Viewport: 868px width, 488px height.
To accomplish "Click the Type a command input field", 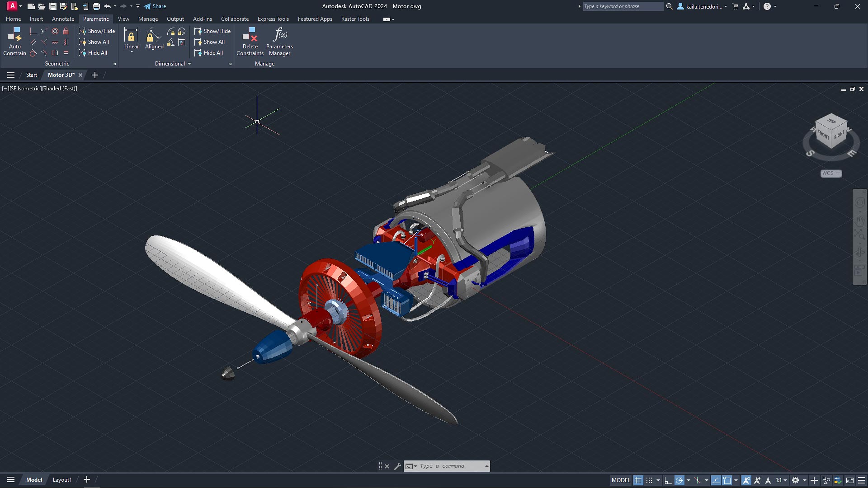I will (450, 465).
